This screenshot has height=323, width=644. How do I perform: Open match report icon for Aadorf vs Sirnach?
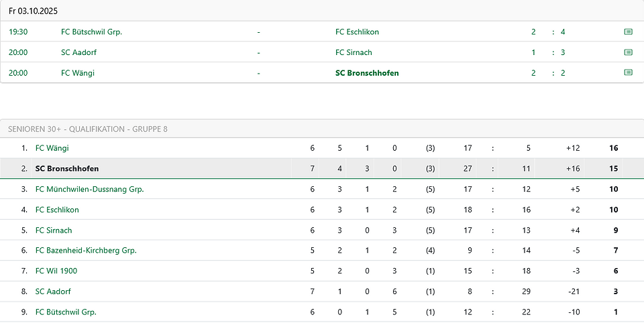(x=628, y=52)
